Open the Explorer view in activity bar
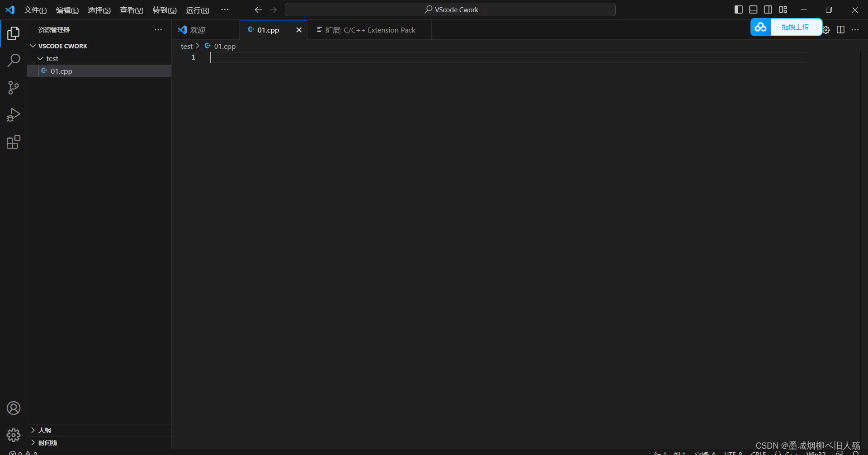 point(14,33)
